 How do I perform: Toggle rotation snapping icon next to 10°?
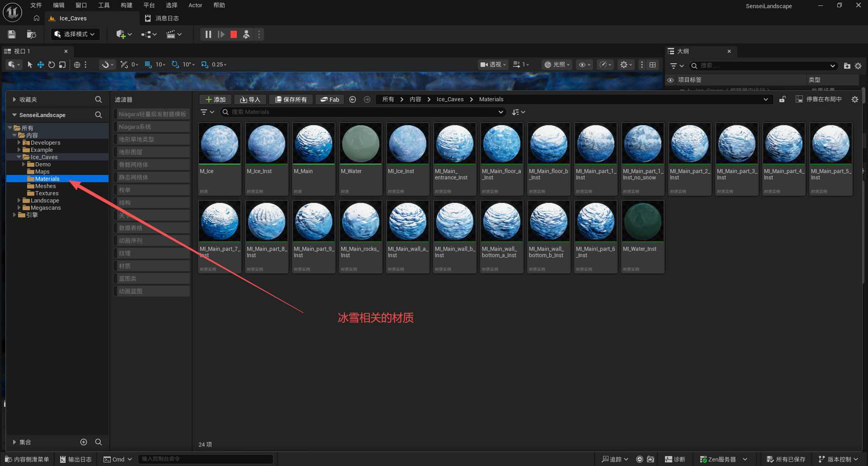click(x=175, y=65)
